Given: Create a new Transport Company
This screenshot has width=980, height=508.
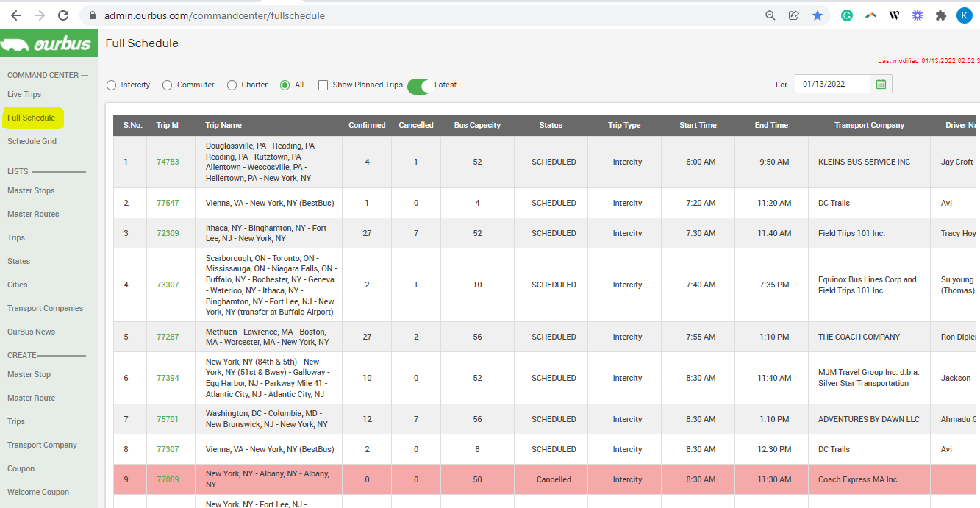Looking at the screenshot, I should coord(42,445).
